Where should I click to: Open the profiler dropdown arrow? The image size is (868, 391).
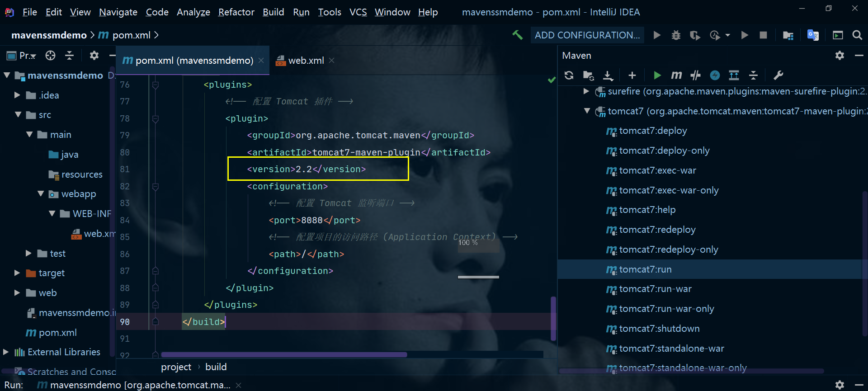click(727, 35)
